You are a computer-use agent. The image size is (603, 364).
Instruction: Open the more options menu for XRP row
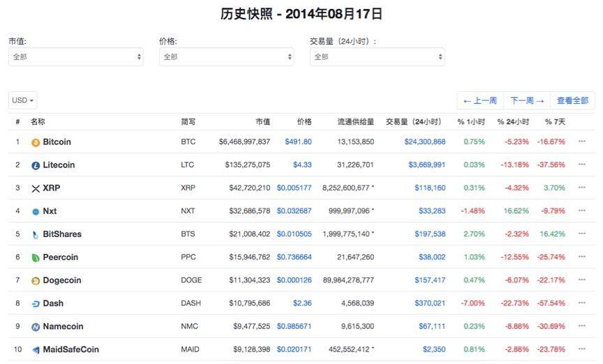tap(582, 188)
